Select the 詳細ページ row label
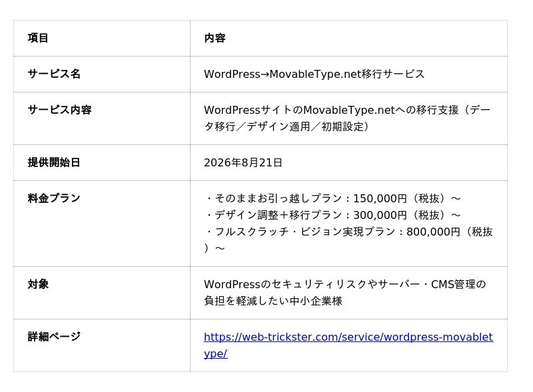Viewport: 533px width, 392px height. (54, 337)
